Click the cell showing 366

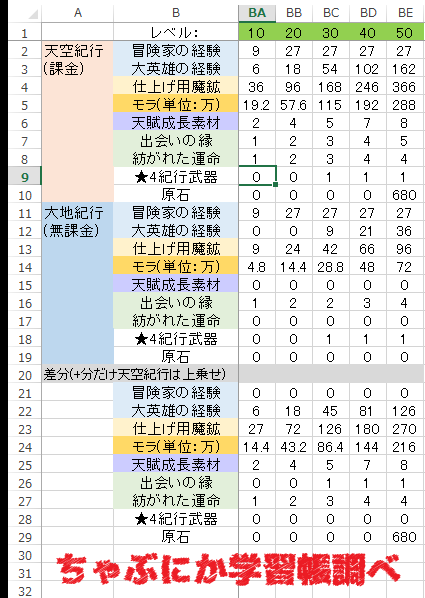(x=406, y=87)
